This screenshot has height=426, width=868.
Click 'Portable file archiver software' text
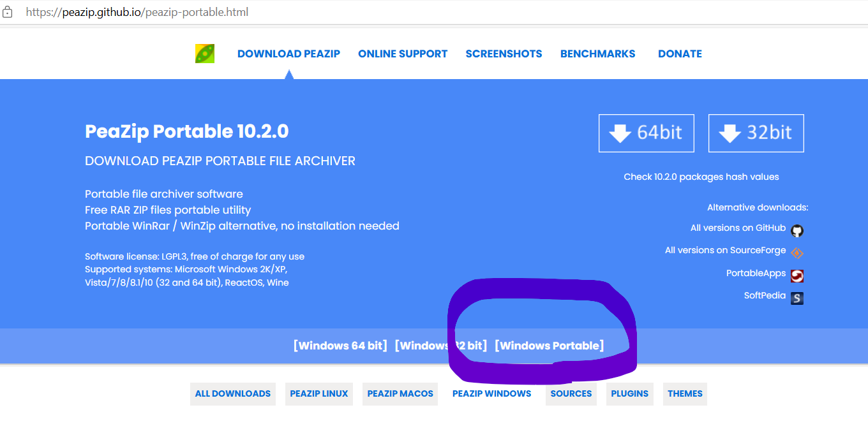tap(164, 194)
